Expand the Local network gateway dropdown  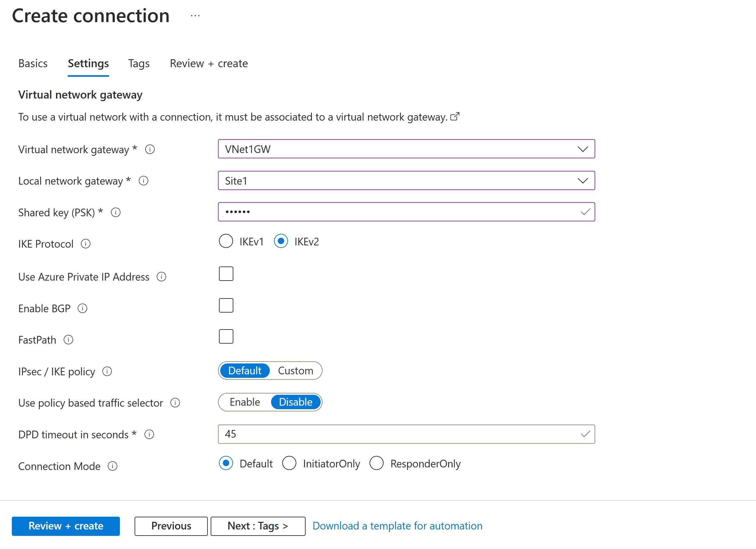583,180
